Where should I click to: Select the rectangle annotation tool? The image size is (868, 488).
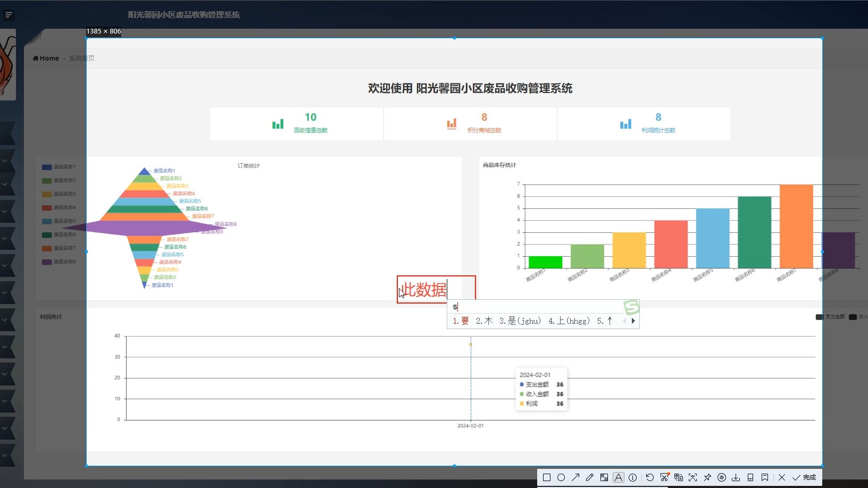click(x=547, y=477)
